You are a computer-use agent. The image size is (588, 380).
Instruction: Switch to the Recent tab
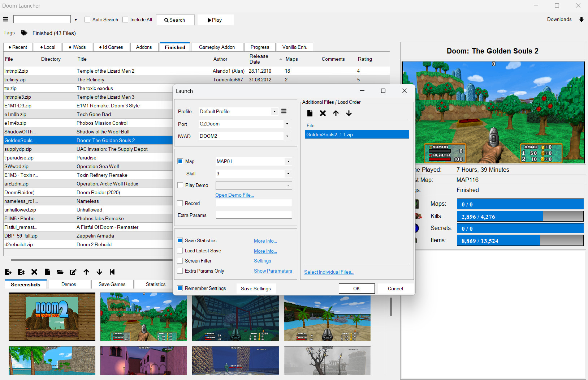pos(18,47)
